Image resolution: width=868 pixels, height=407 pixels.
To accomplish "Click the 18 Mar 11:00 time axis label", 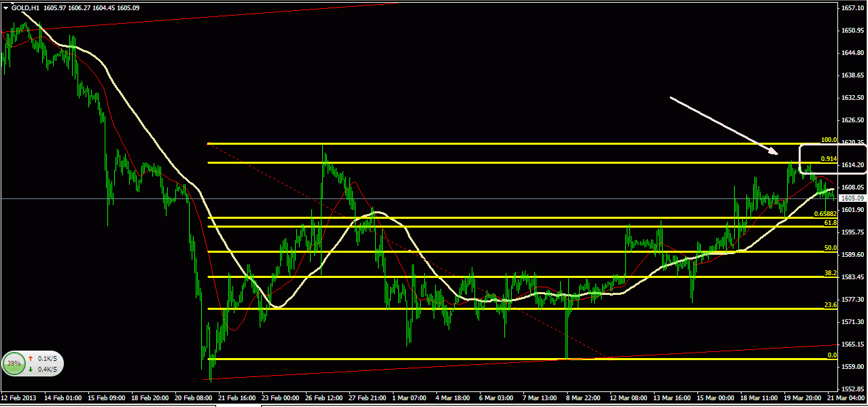I will [x=761, y=397].
